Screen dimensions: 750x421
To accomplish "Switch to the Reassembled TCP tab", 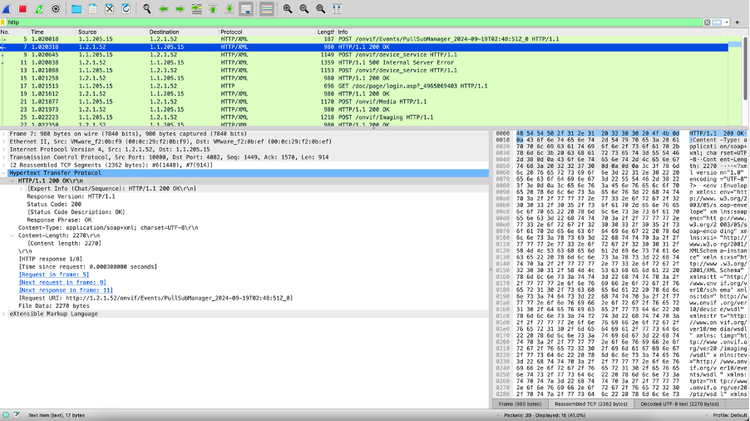I will click(x=590, y=403).
